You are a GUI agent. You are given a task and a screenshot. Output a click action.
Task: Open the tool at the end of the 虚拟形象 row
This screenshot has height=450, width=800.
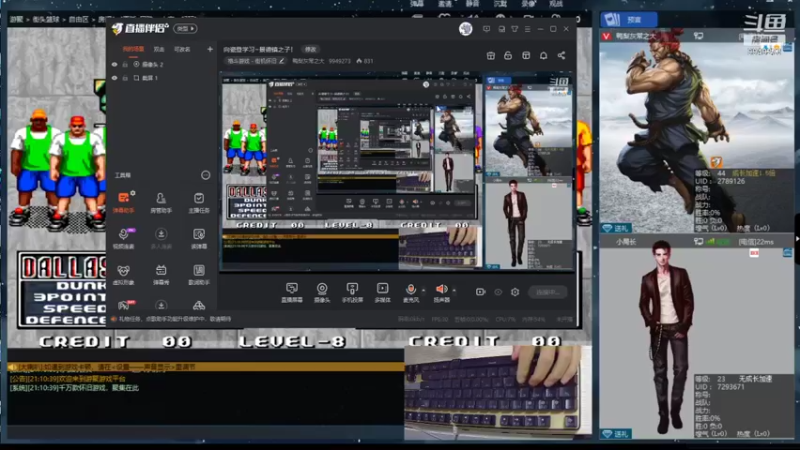tap(199, 274)
